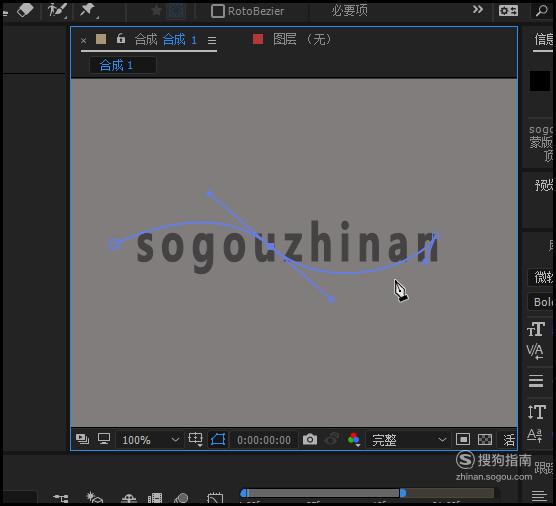Click the workspace sync settings icon

[508, 11]
